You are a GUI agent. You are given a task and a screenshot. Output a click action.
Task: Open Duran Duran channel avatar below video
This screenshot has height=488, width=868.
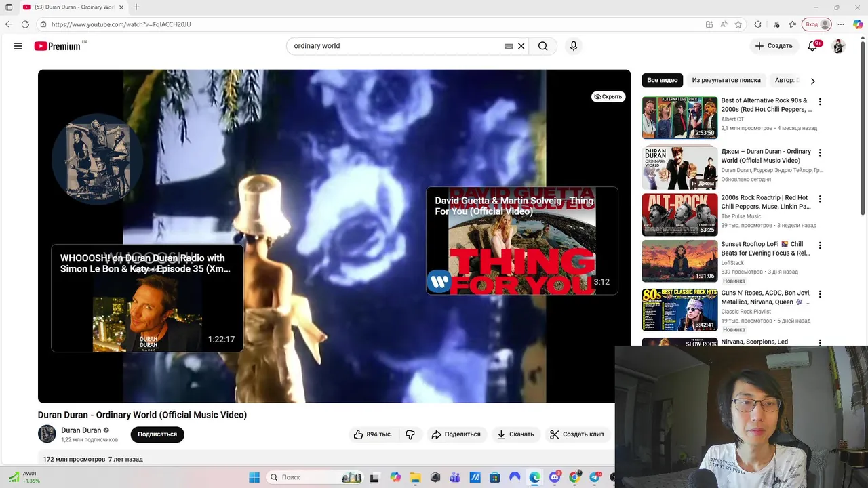[47, 434]
